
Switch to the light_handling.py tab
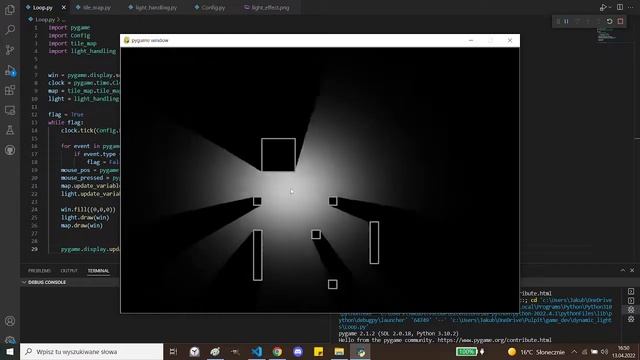point(156,7)
